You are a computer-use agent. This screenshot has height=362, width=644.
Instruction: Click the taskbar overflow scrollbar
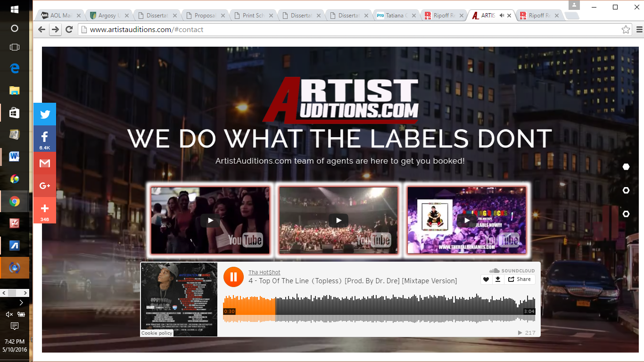[15, 293]
